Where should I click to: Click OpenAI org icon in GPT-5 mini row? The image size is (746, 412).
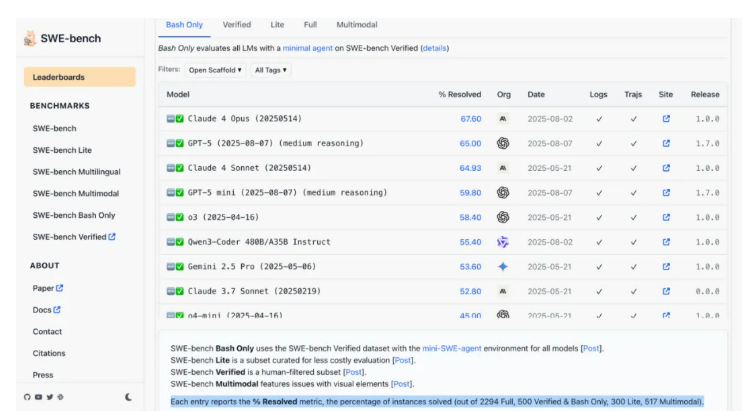coord(503,193)
